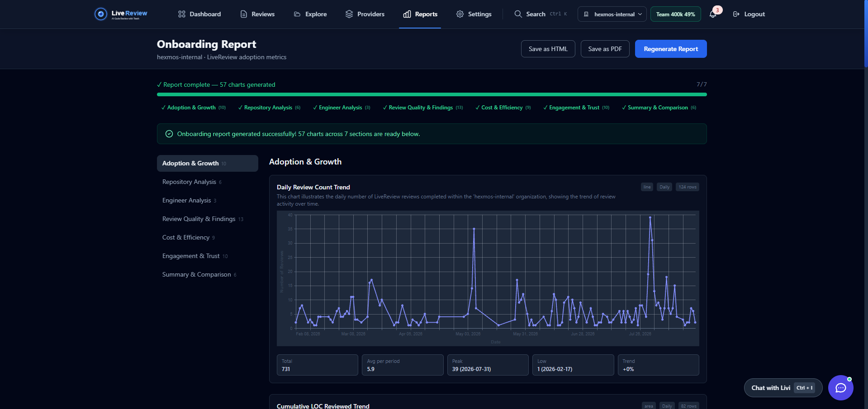Select Repository Analysis in sidebar
Viewport: 868px width, 409px height.
click(x=208, y=182)
